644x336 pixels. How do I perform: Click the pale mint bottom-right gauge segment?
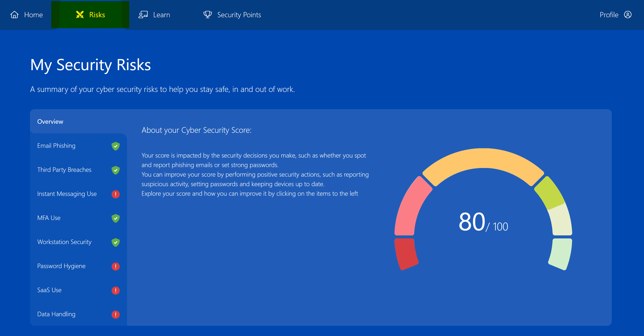coord(561,254)
